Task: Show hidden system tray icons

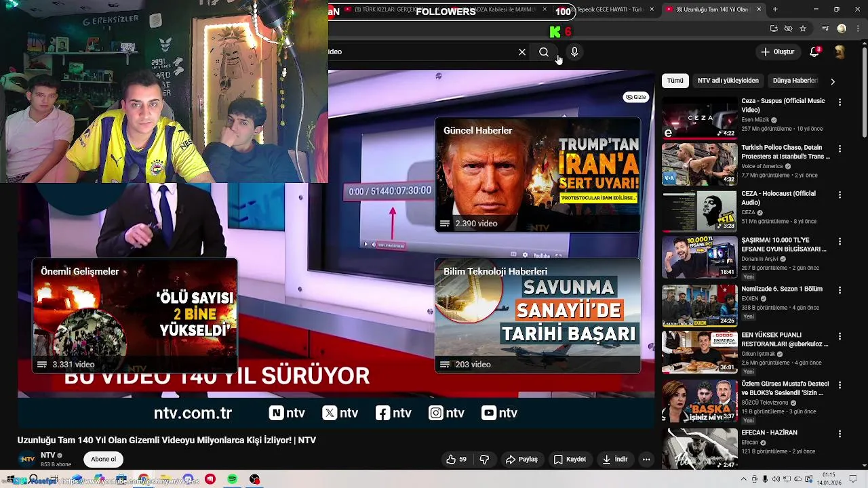Action: pos(744,479)
